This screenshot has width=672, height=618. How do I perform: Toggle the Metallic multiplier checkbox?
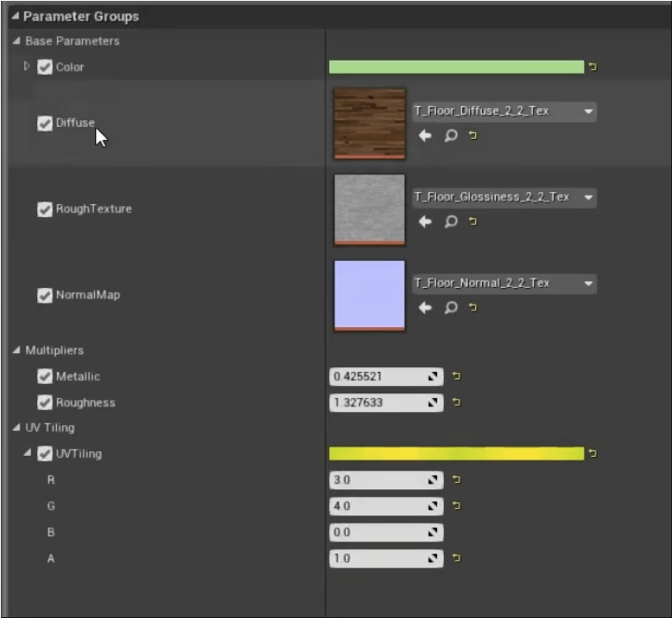[x=45, y=377]
